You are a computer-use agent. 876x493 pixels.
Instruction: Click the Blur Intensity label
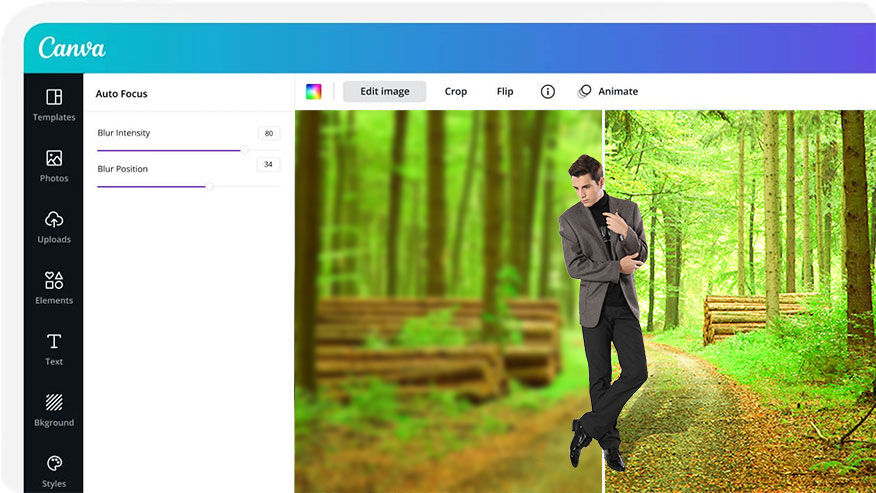tap(123, 132)
